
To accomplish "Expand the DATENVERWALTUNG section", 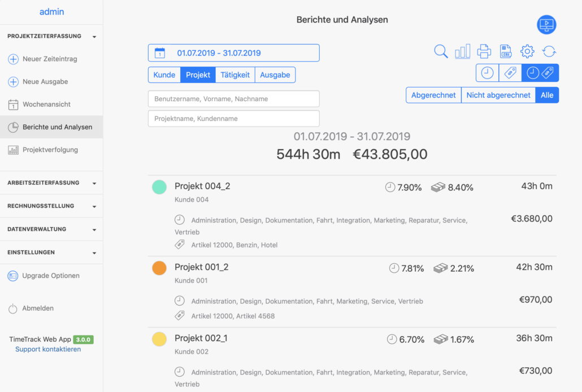I will point(51,229).
